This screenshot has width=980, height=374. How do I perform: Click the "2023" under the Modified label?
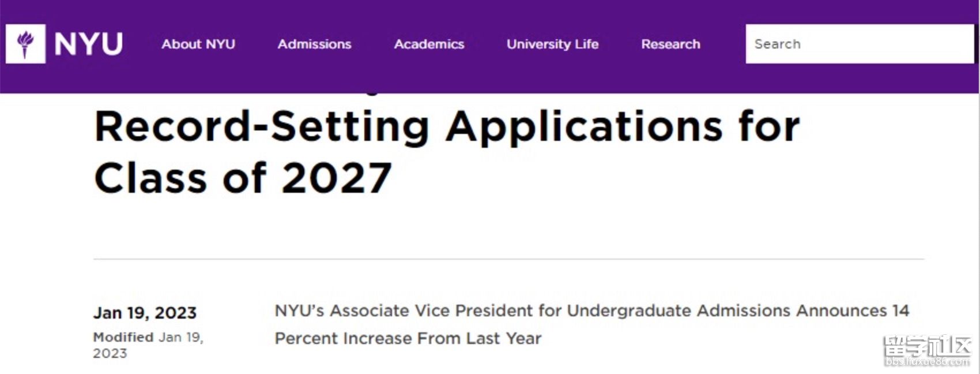(110, 353)
